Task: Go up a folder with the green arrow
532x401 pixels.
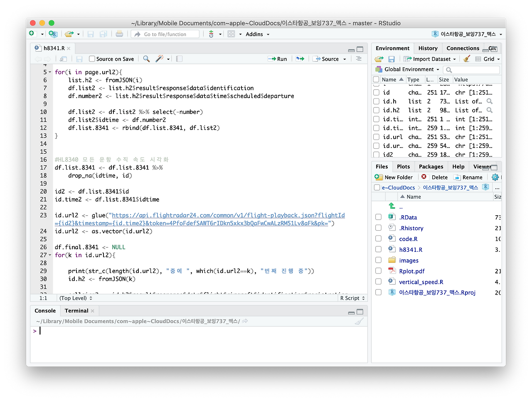Action: 392,206
